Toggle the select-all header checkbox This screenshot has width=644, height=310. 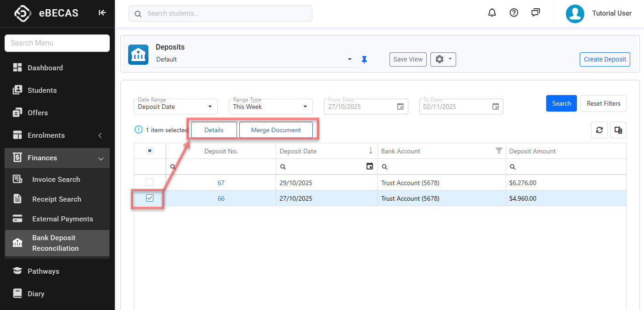150,151
